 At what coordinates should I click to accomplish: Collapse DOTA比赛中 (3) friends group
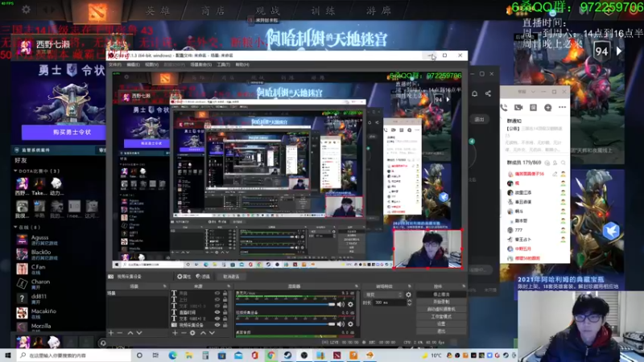(15, 171)
